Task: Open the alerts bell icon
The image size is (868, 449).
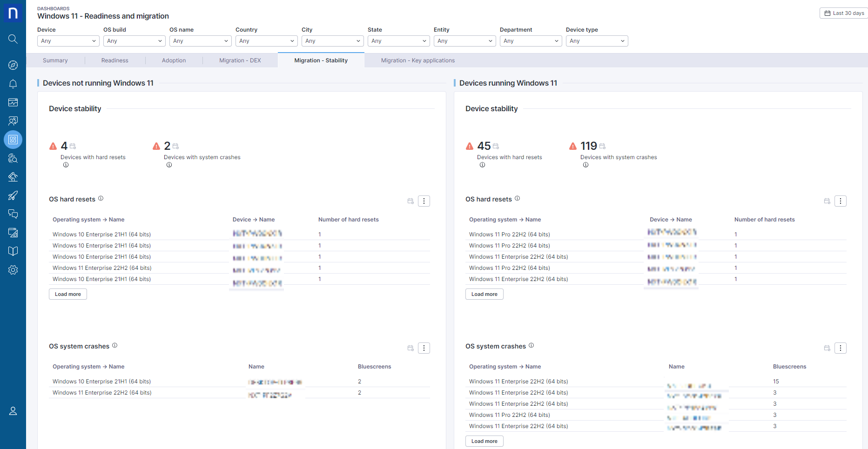Action: point(13,84)
